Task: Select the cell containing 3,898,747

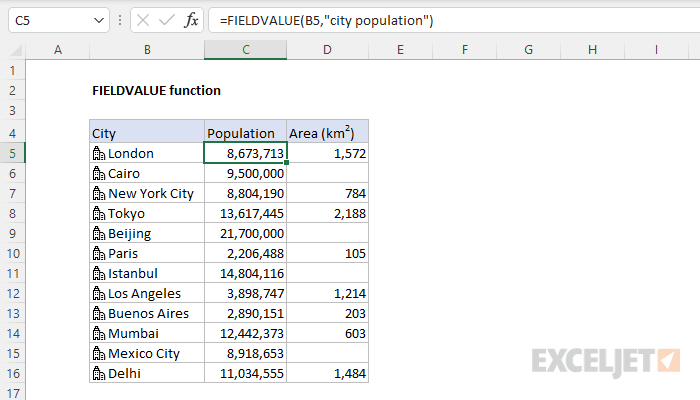Action: coord(246,293)
